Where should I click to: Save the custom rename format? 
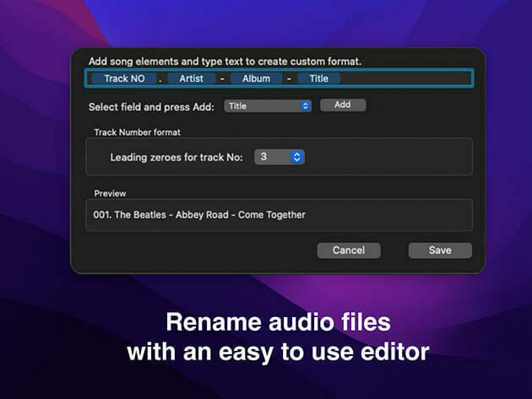[439, 251]
